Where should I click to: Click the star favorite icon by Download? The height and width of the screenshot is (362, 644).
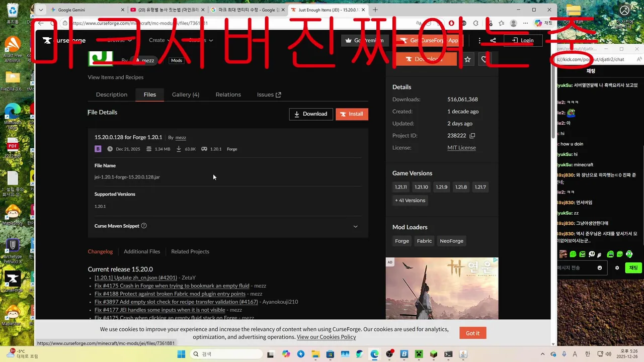pos(467,59)
